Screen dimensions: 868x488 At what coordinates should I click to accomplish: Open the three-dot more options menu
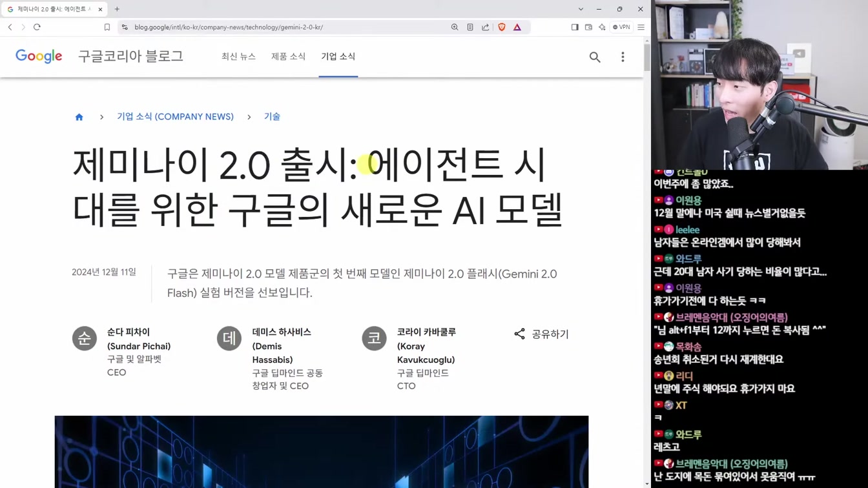pyautogui.click(x=623, y=57)
